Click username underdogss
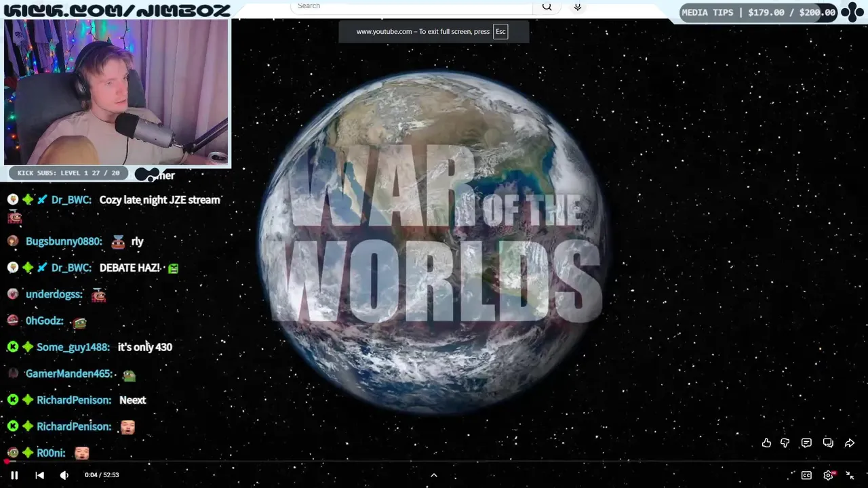This screenshot has height=488, width=868. tap(54, 294)
